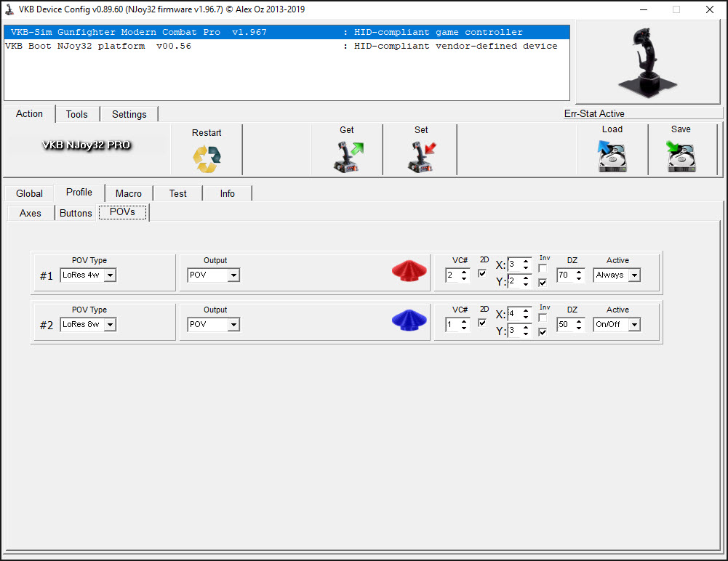This screenshot has width=728, height=561.
Task: Increase VC# value for POV #1
Action: coord(464,273)
